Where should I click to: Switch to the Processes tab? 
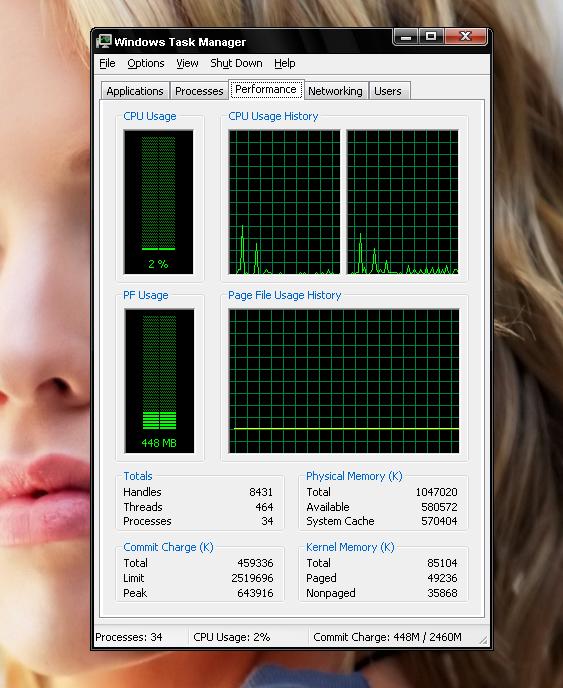(199, 91)
